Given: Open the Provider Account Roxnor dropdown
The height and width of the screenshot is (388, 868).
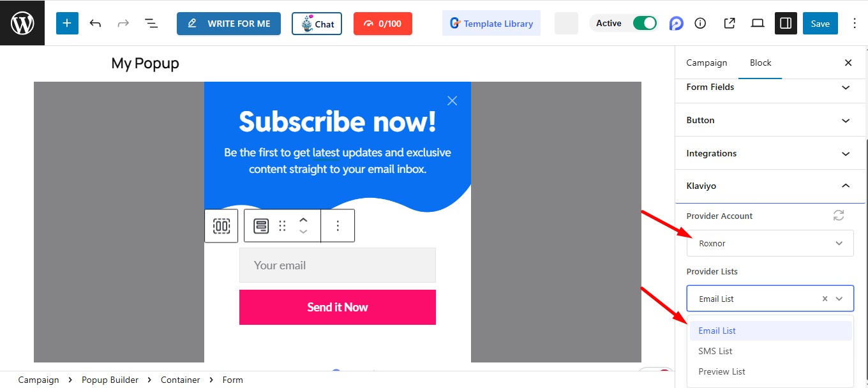Looking at the screenshot, I should [x=770, y=243].
